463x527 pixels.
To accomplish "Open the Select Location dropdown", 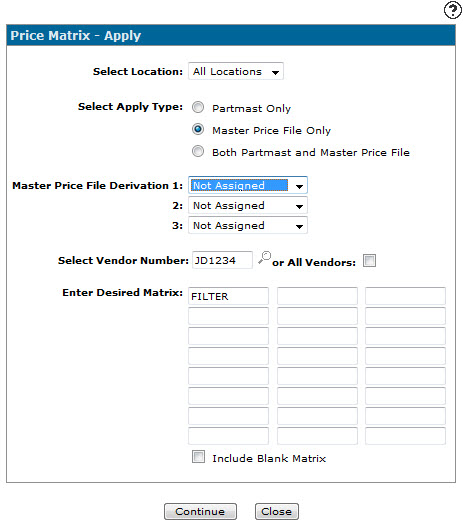I will (236, 71).
